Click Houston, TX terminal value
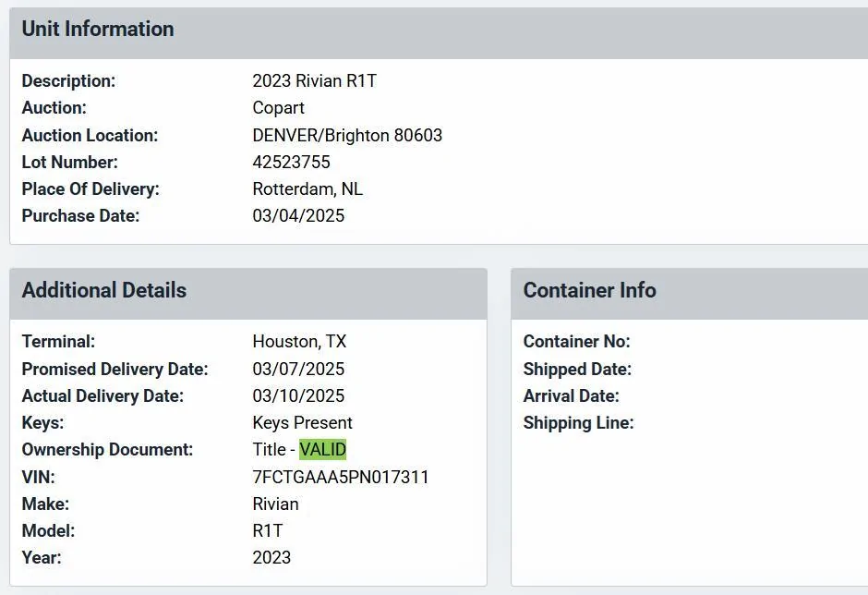This screenshot has width=868, height=595. 299,341
